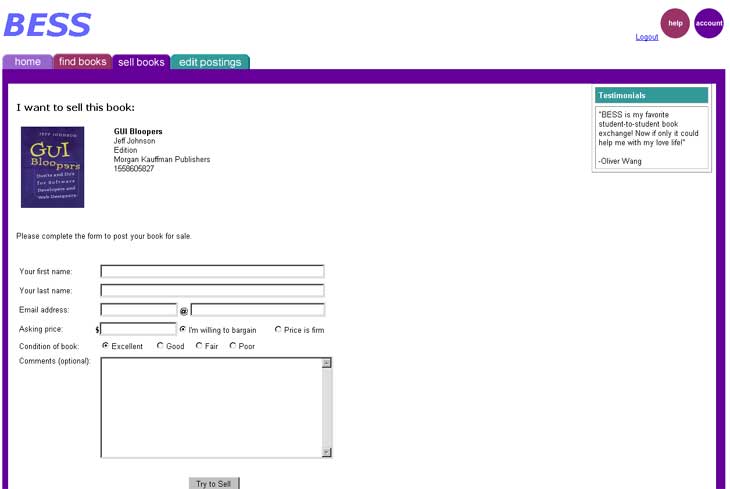Choose Excellent book condition
This screenshot has width=730, height=489.
[x=105, y=346]
